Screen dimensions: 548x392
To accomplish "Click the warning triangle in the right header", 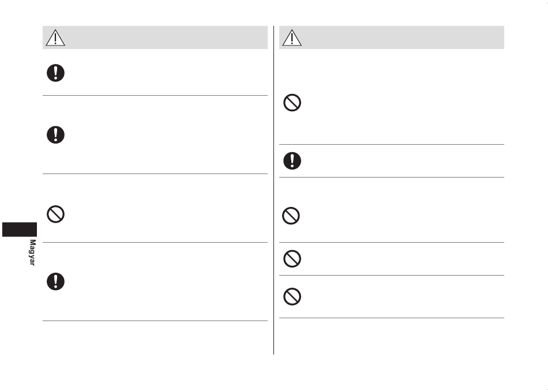I will (x=292, y=37).
